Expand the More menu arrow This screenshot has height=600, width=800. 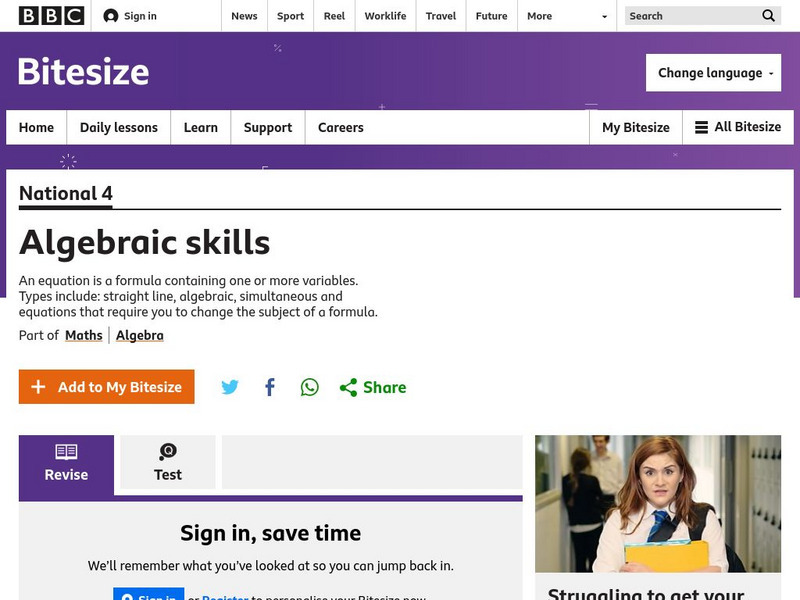pos(605,16)
